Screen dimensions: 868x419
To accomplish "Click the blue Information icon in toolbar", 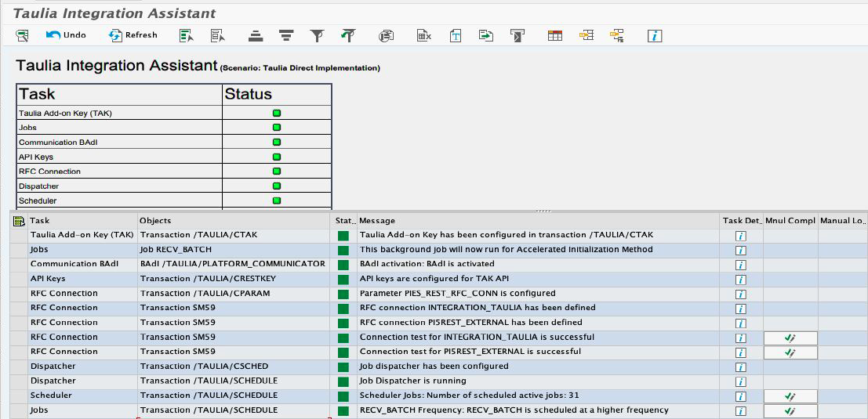I will (x=655, y=36).
